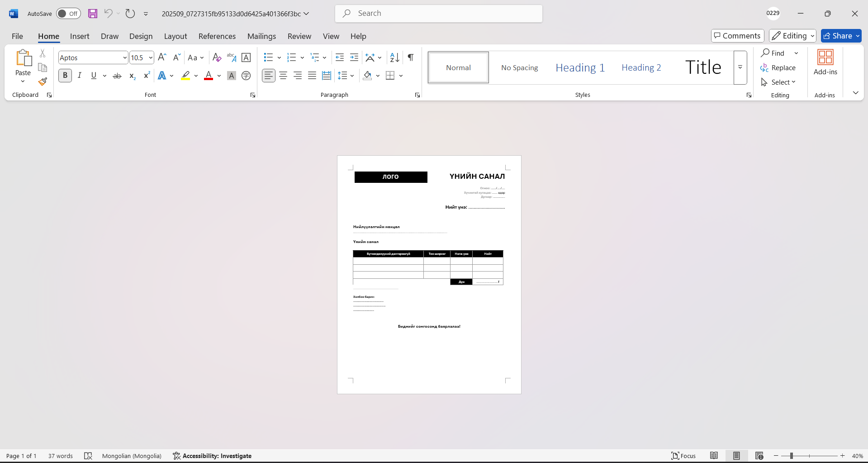Shrink the font size
868x463 pixels.
176,57
